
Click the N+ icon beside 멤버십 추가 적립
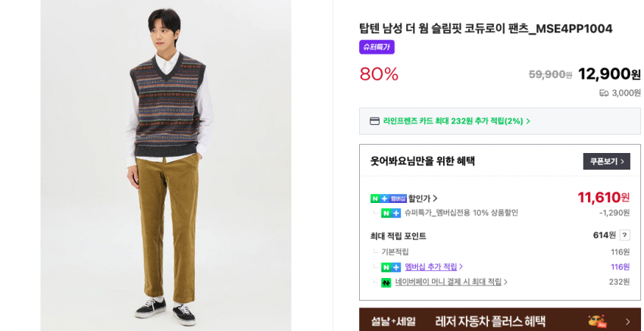[x=391, y=267]
